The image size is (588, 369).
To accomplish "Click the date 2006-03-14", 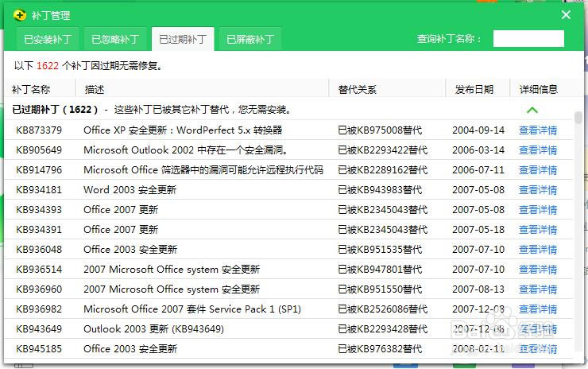I will pos(478,150).
